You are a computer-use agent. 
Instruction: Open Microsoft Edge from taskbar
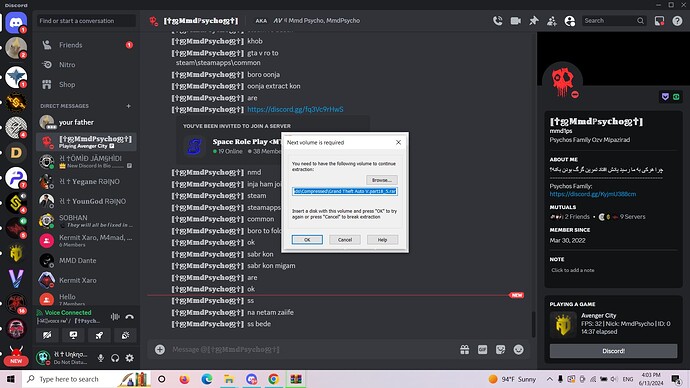click(x=206, y=379)
